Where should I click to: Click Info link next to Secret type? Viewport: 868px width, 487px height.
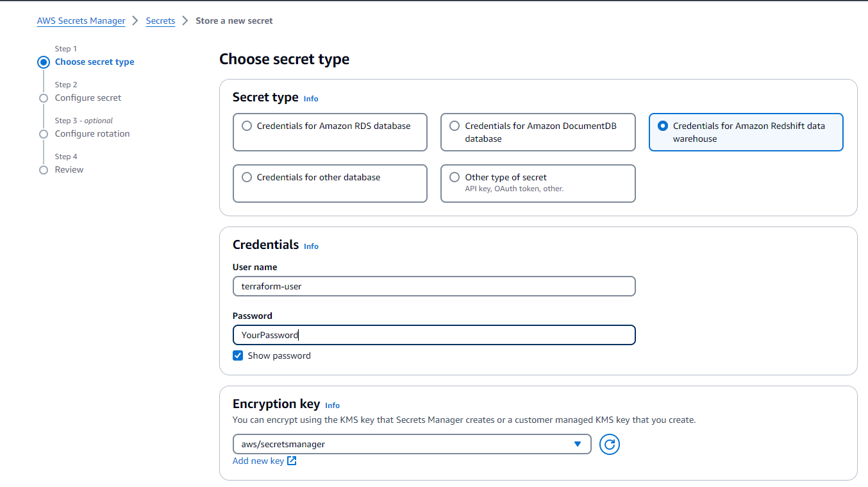pos(311,99)
